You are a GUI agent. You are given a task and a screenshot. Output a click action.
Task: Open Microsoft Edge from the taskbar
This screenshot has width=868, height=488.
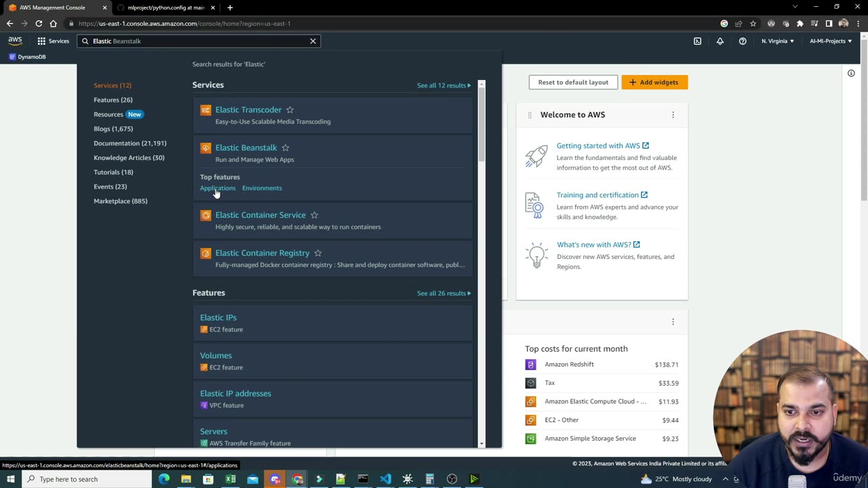click(163, 479)
